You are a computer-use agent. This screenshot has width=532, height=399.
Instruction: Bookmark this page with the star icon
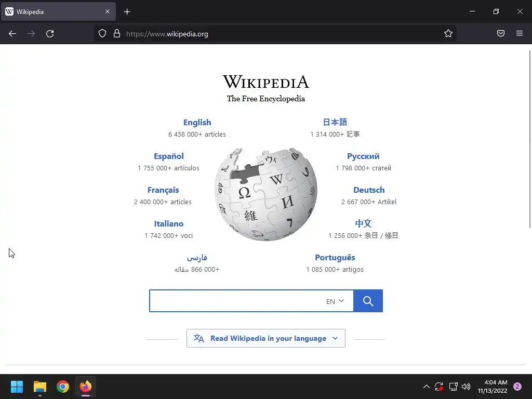[448, 33]
